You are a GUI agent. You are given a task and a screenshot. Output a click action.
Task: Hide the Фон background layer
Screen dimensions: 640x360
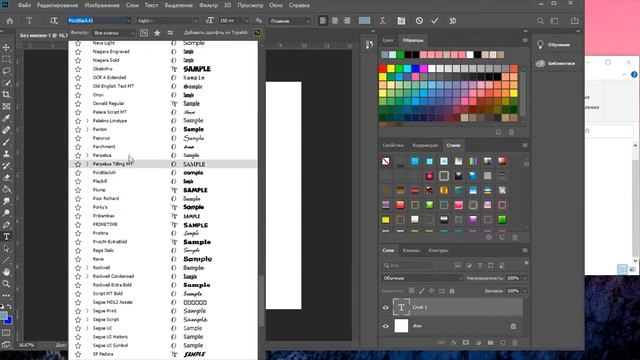[385, 326]
